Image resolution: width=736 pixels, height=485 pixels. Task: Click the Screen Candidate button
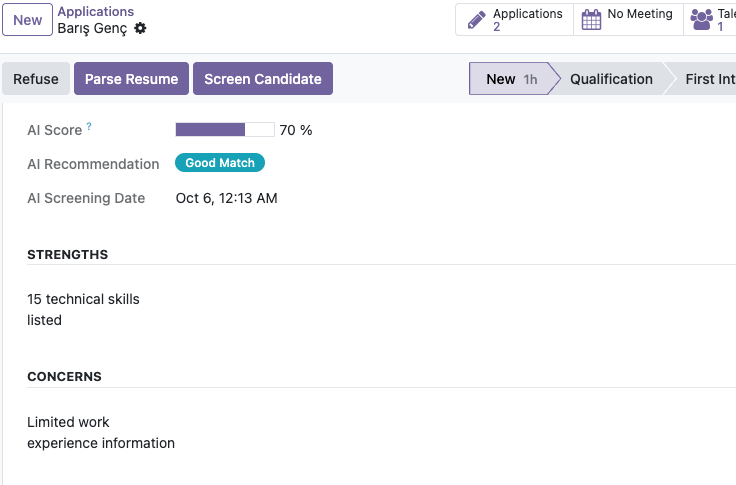tap(263, 79)
